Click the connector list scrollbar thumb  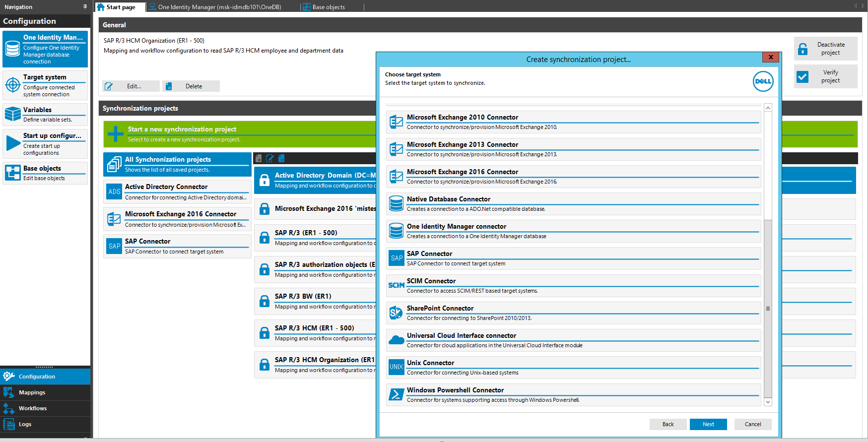pos(768,308)
